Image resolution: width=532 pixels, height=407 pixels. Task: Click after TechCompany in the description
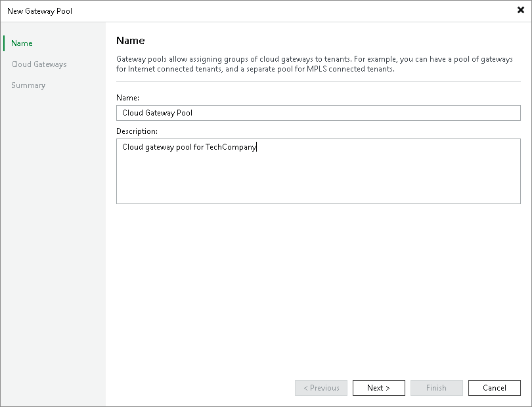[257, 146]
